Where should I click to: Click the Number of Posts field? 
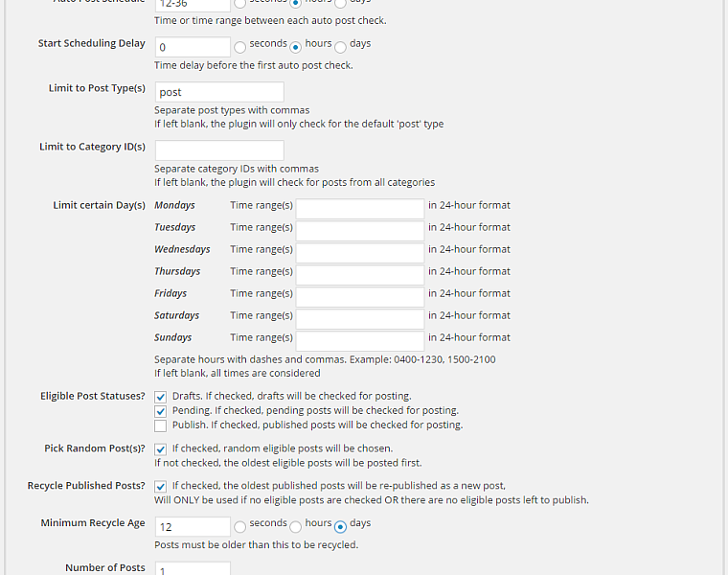(193, 569)
